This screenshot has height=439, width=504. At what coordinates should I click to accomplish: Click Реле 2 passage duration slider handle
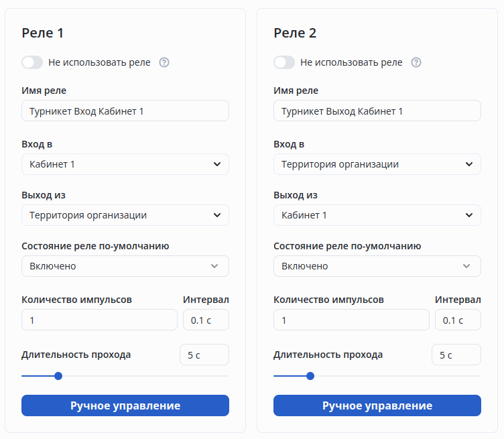click(x=310, y=376)
